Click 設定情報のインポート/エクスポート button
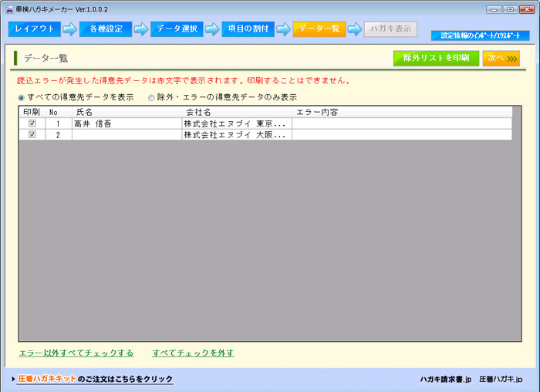540x392 pixels. (481, 35)
